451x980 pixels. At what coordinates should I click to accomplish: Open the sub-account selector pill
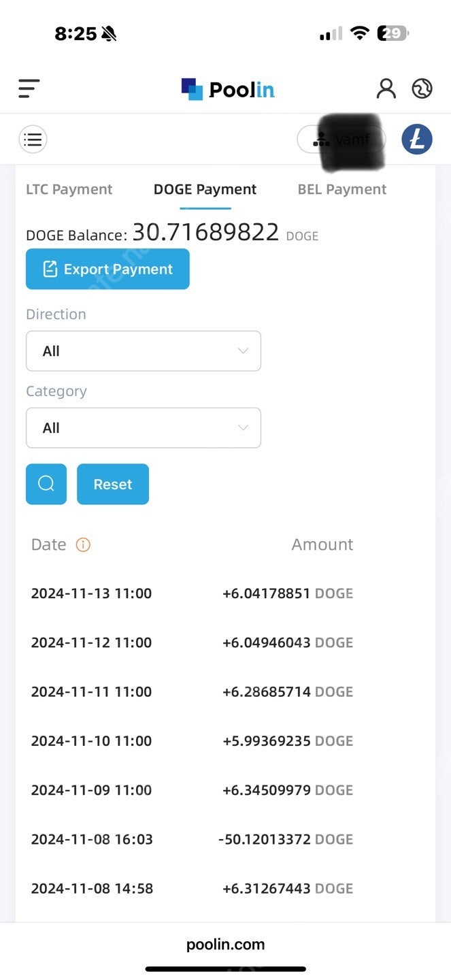pyautogui.click(x=341, y=140)
